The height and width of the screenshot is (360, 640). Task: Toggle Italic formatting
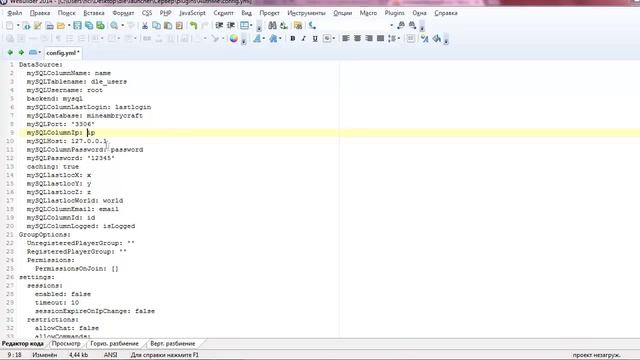pos(304,38)
